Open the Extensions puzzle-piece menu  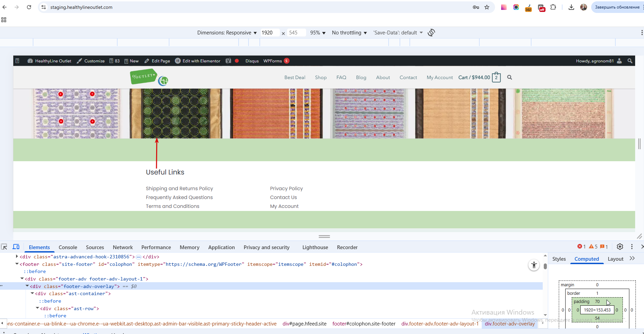coord(553,7)
